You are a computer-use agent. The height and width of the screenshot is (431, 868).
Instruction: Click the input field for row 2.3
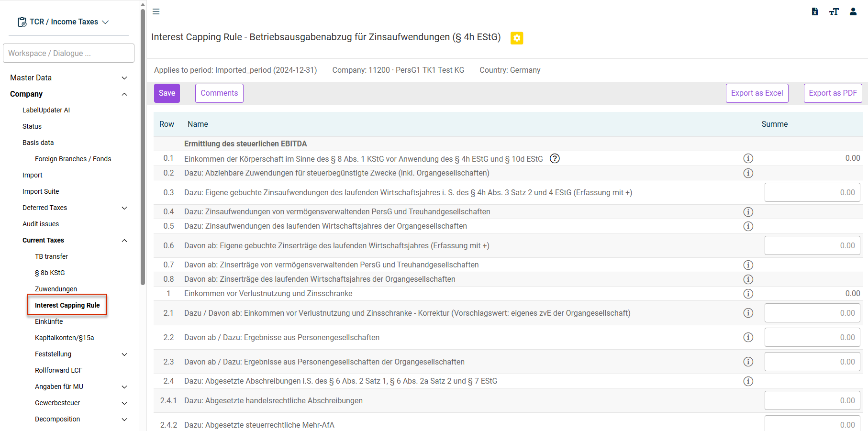[x=812, y=362]
